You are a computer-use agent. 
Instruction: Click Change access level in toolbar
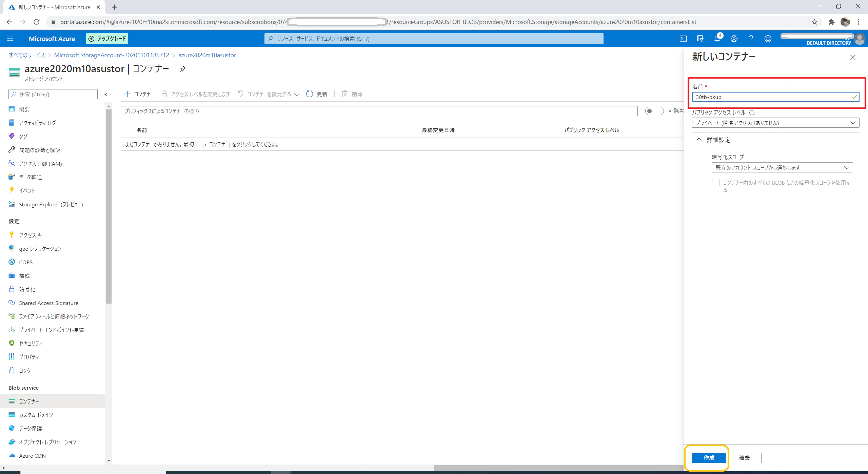pos(196,94)
